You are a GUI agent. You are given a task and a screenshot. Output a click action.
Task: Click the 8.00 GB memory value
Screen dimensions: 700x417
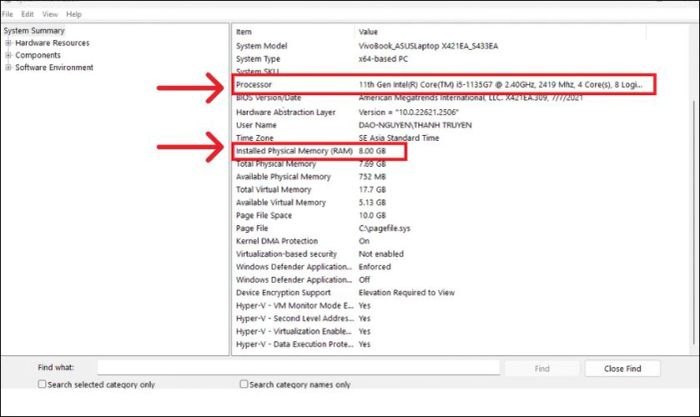372,151
